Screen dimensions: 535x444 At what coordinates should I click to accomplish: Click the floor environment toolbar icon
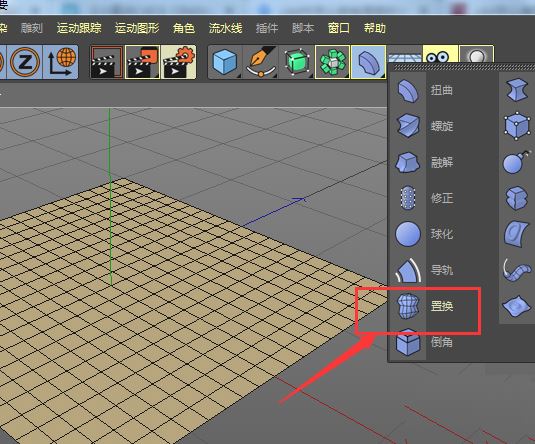click(x=404, y=54)
